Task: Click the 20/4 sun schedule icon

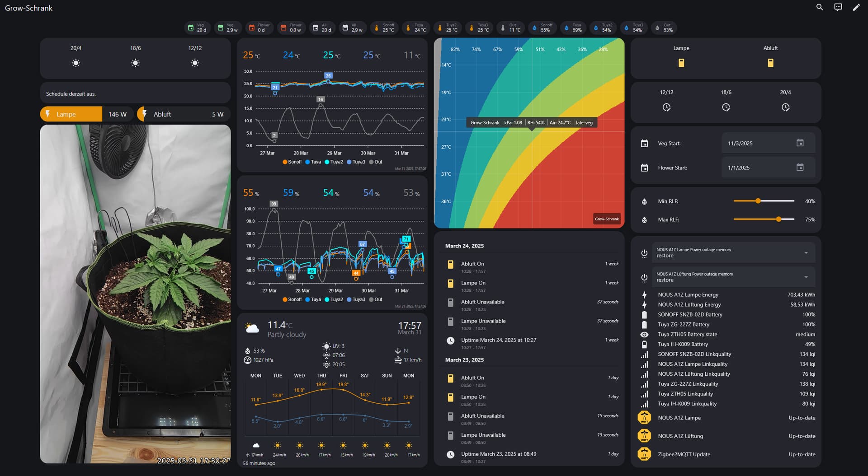Action: coord(76,63)
